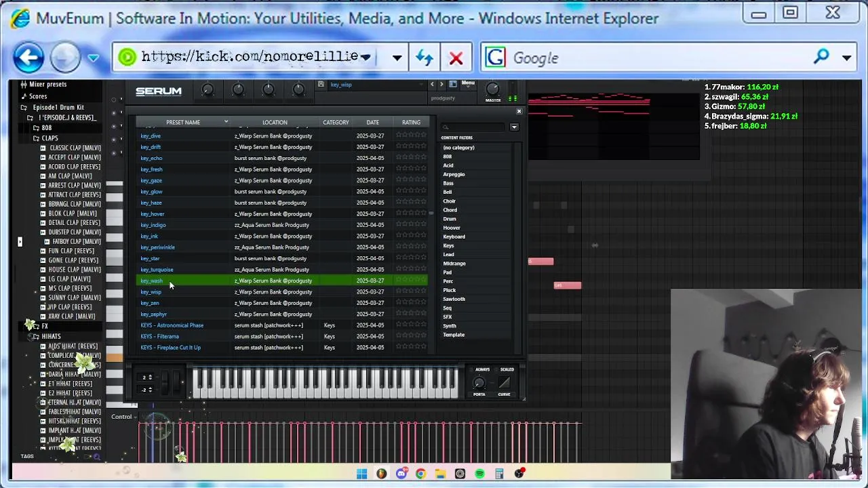The height and width of the screenshot is (488, 868).
Task: Click the Serum CURVE portamento display
Action: [x=504, y=383]
